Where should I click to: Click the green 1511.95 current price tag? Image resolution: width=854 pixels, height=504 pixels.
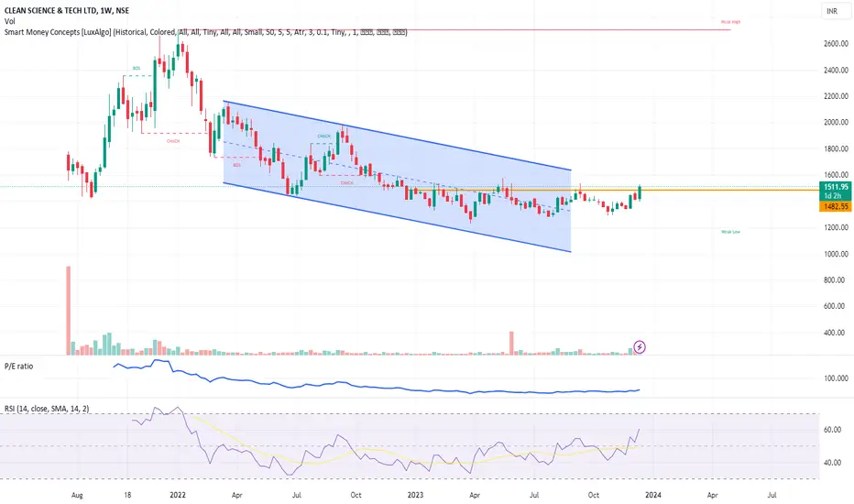coord(836,192)
